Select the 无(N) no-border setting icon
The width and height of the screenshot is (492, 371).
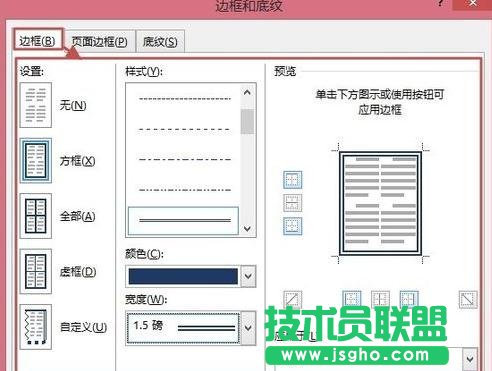(36, 105)
